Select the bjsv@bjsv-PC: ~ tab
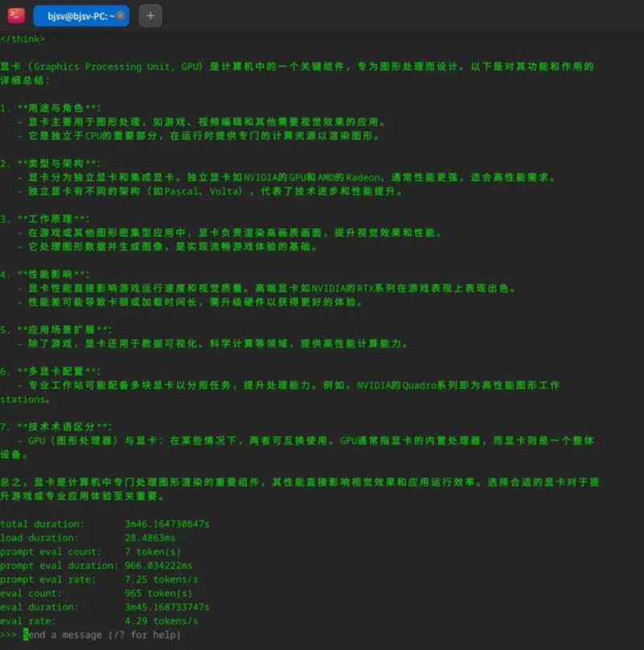The height and width of the screenshot is (650, 644). 76,15
